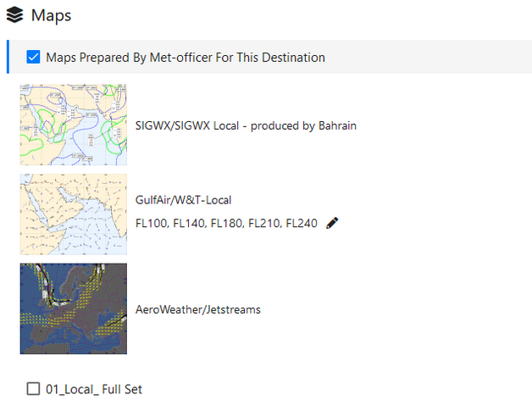Screen dimensions: 532x406
Task: Click the FL100 to FL240 levels text
Action: click(x=226, y=223)
